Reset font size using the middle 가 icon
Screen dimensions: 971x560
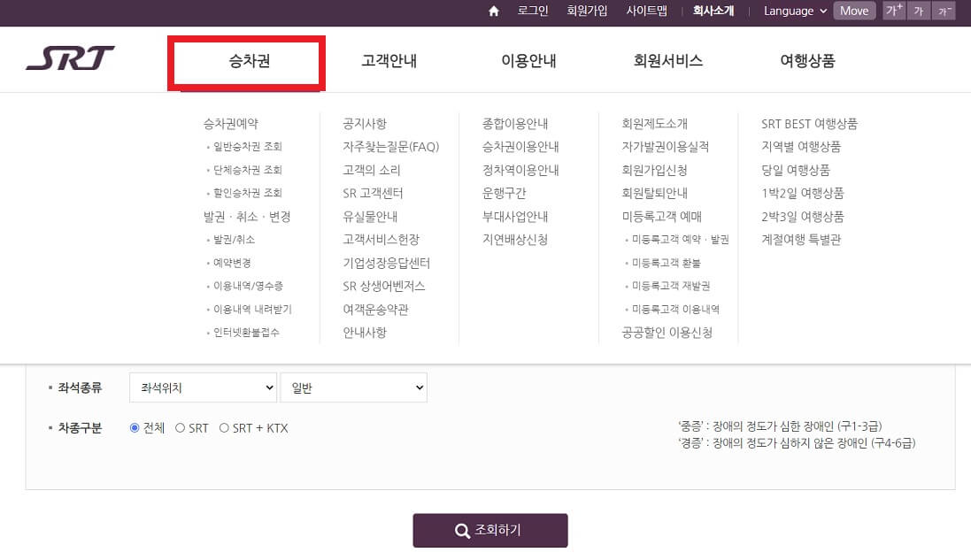[x=919, y=11]
